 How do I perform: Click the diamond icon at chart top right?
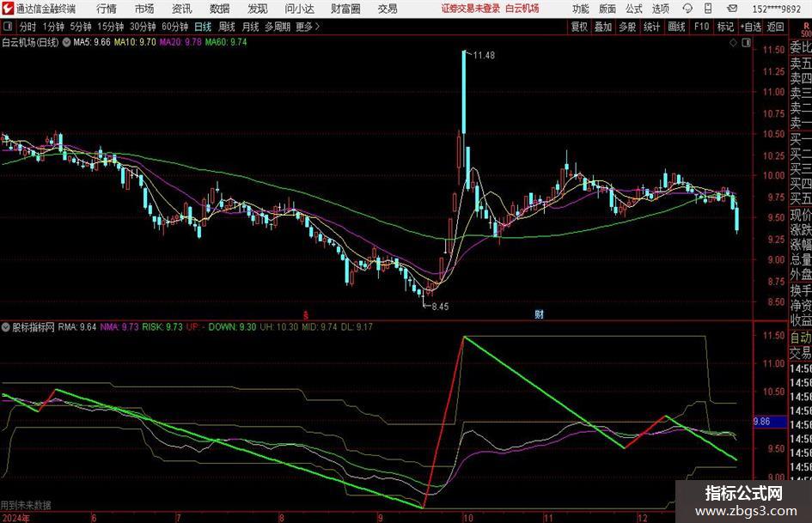click(733, 43)
